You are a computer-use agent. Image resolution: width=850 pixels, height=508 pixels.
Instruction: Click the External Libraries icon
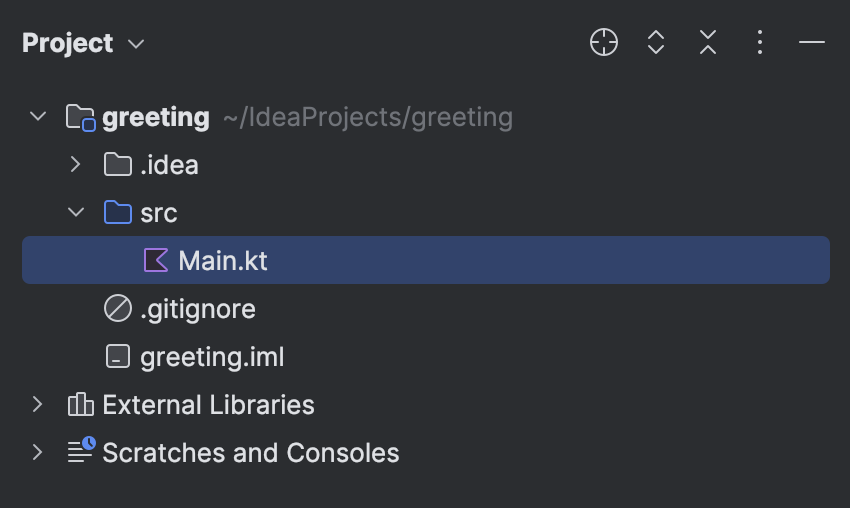point(80,405)
